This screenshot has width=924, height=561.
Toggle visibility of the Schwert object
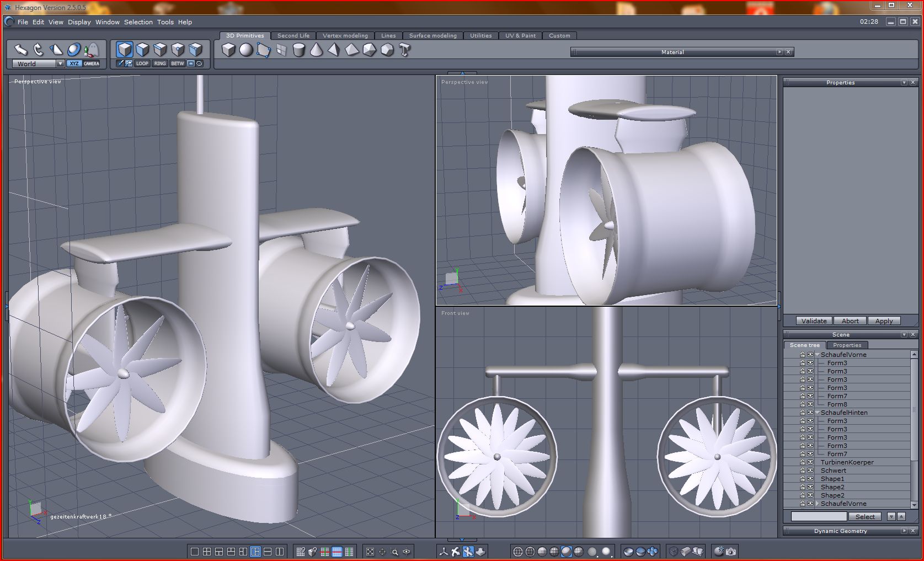(x=810, y=471)
